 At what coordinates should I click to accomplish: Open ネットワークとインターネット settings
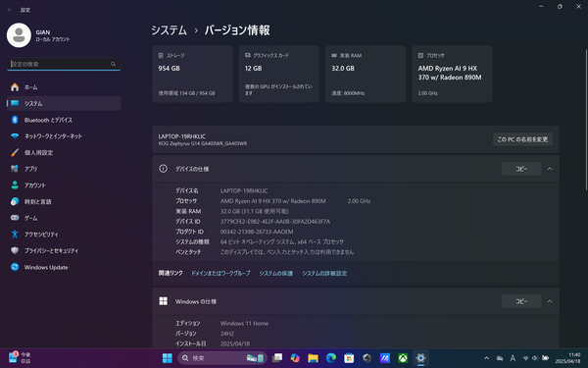[x=64, y=136]
